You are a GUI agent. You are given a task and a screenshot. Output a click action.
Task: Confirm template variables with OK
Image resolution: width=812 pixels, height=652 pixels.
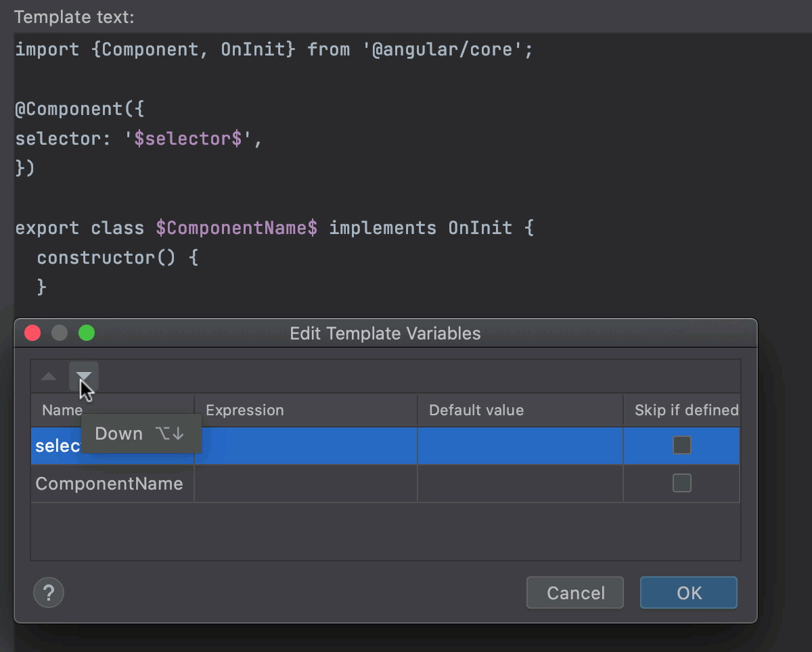tap(688, 592)
